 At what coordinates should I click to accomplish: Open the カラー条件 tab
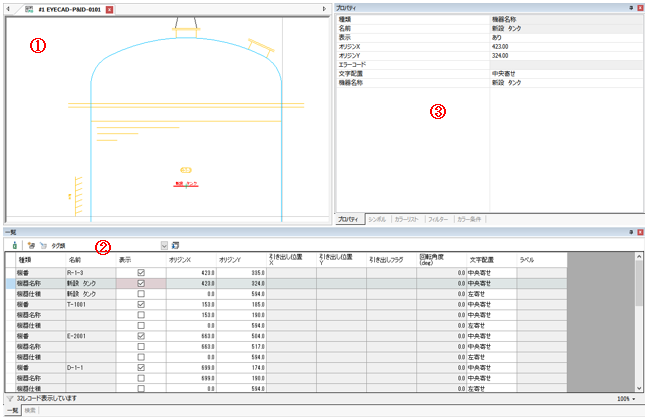coord(469,219)
